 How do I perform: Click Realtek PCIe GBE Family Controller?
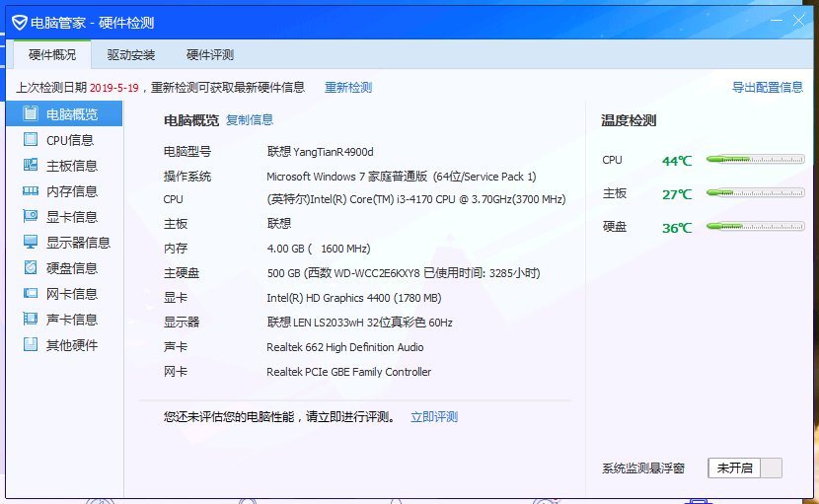click(x=349, y=372)
